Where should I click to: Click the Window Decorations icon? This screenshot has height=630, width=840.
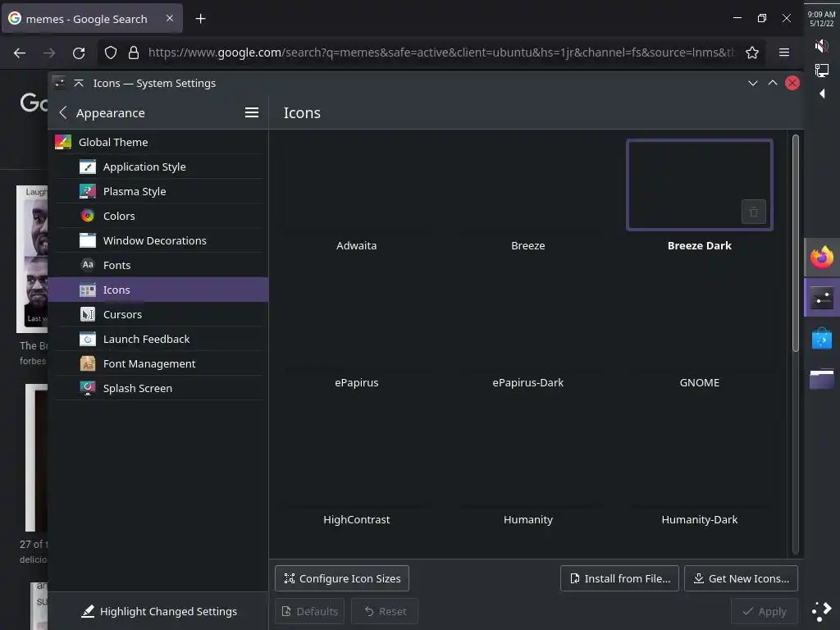[87, 240]
